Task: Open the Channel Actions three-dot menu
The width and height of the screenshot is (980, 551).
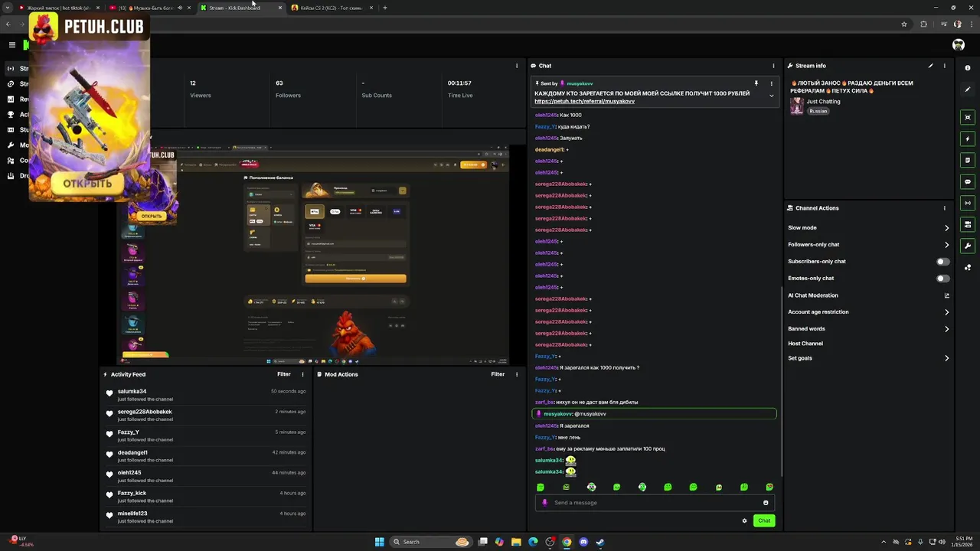Action: 945,208
